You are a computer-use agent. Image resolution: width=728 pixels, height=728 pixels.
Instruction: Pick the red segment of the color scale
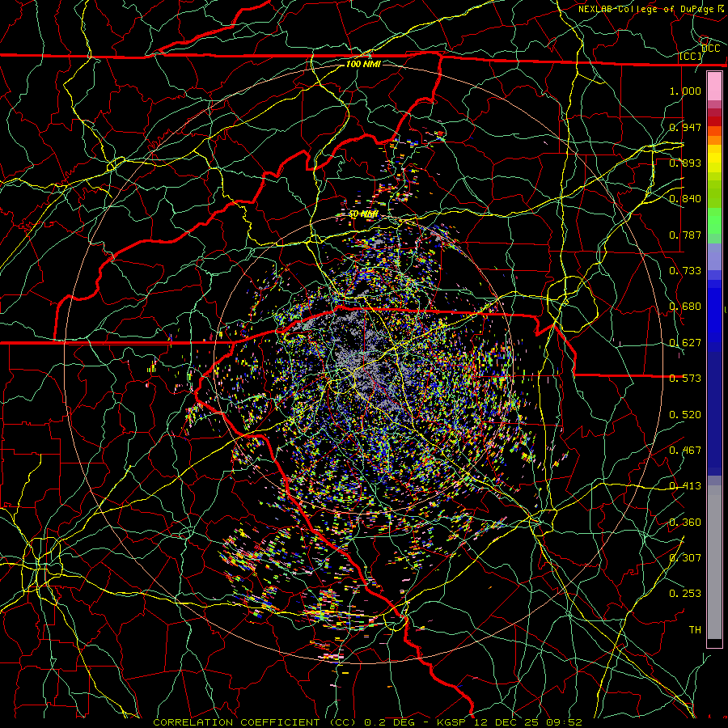[714, 121]
